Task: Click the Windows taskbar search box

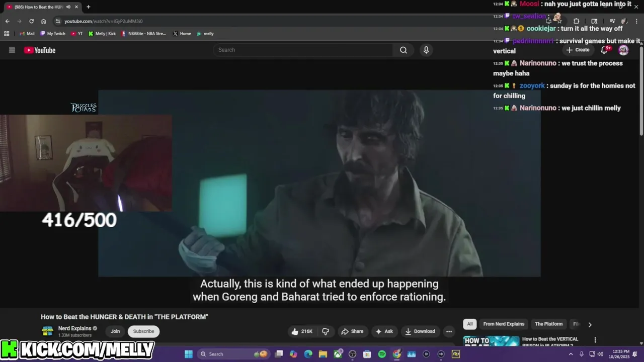Action: point(233,354)
